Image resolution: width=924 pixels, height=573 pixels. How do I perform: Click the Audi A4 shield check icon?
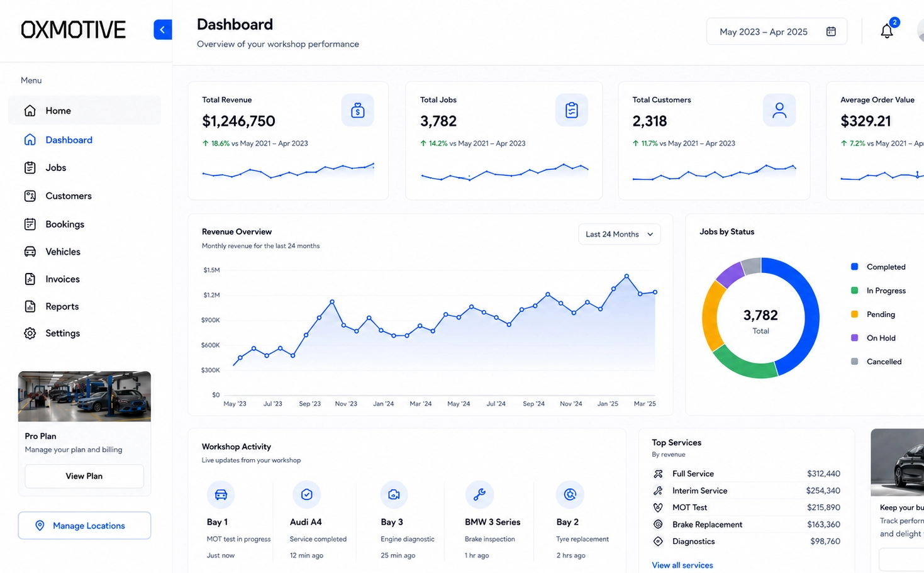tap(307, 495)
